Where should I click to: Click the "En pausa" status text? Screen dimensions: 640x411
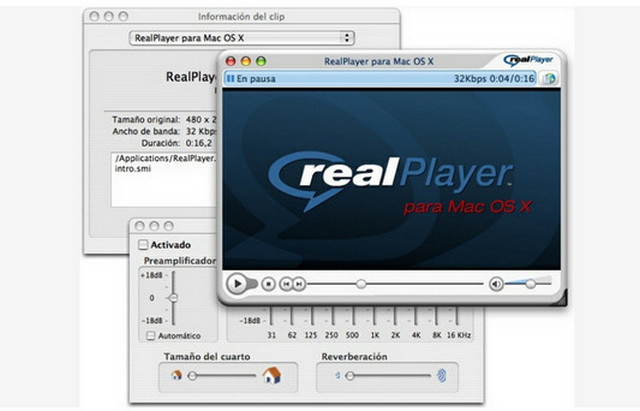[256, 79]
